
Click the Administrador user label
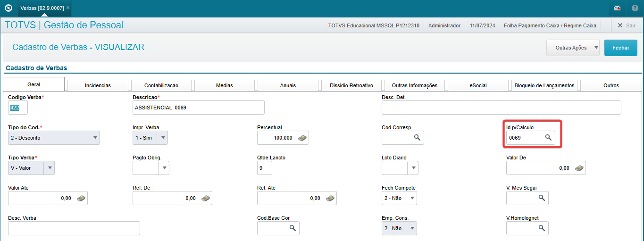pos(444,25)
